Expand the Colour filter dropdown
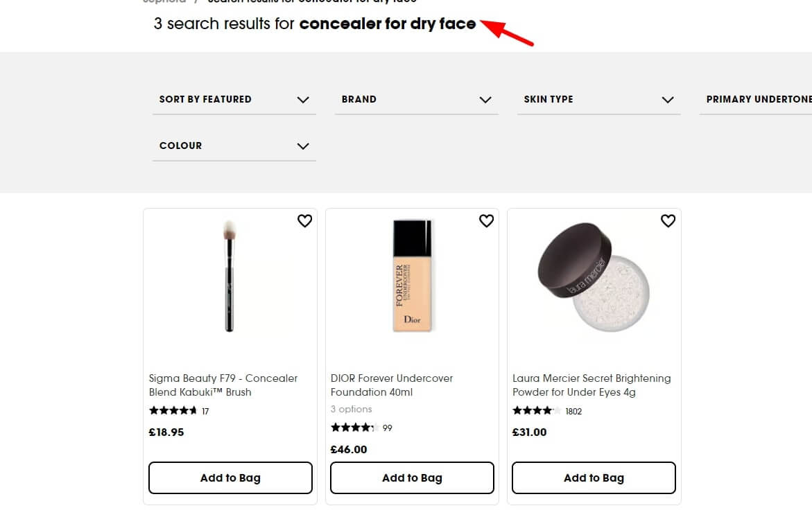Screen dimensions: 812x526 234,146
